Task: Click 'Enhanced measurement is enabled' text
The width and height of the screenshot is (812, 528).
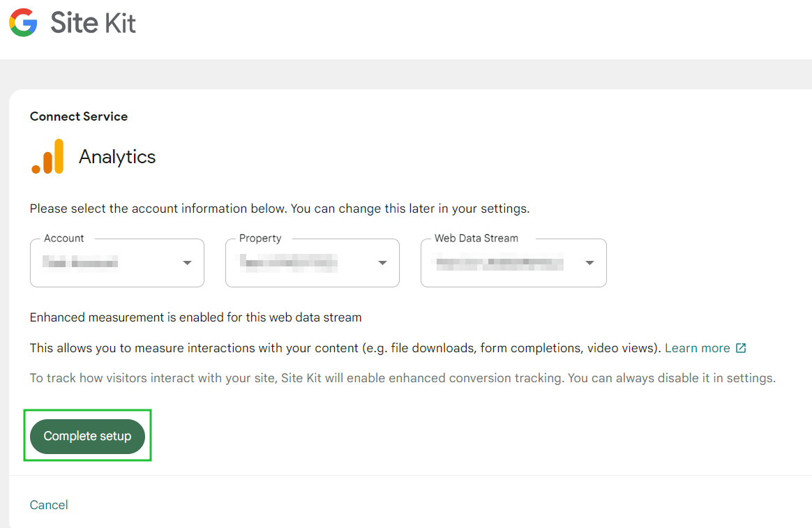Action: [196, 317]
